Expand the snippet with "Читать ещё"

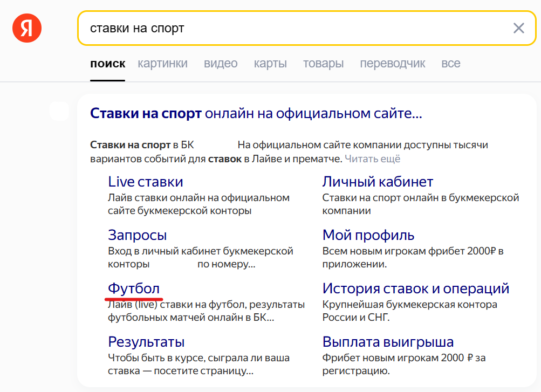[x=373, y=159]
